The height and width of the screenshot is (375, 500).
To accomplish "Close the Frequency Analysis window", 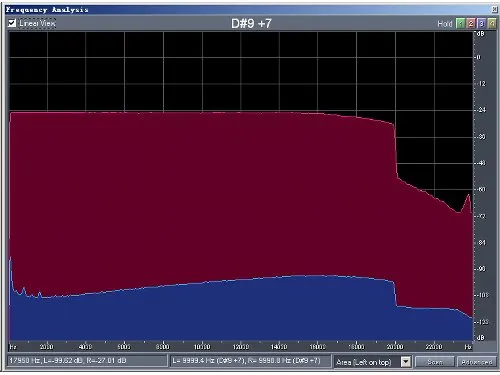I will [494, 9].
